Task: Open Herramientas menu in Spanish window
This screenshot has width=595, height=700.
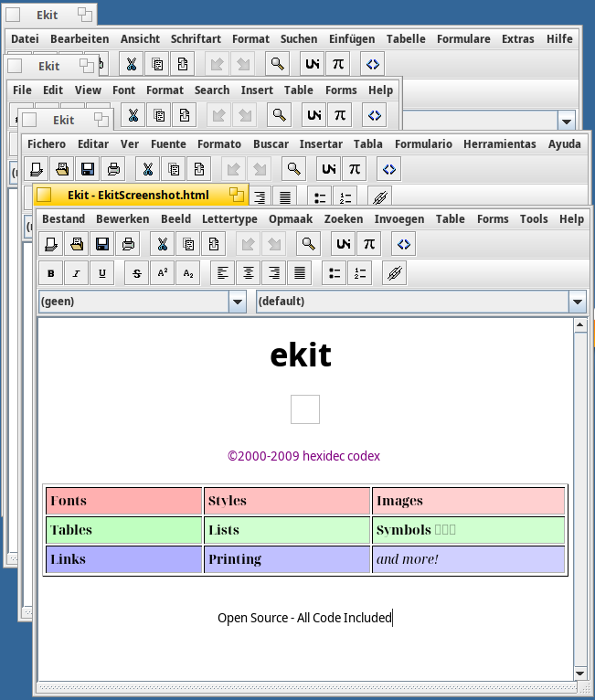Action: click(x=499, y=144)
